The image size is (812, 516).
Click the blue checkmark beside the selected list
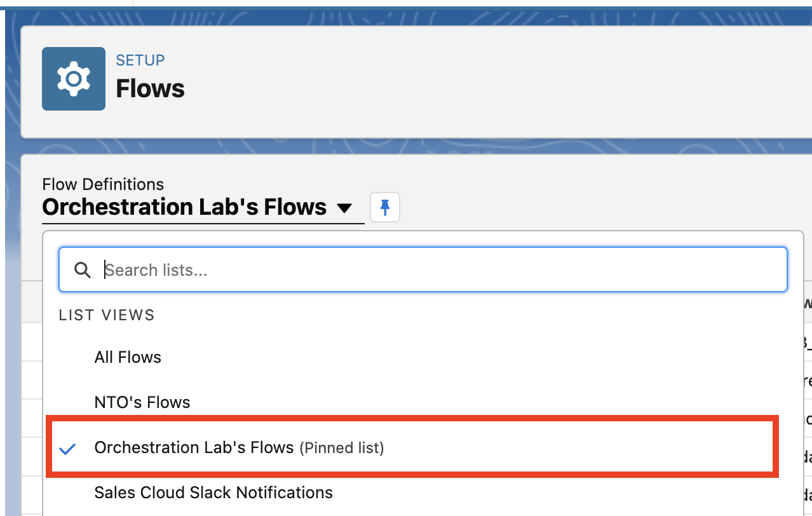pyautogui.click(x=67, y=449)
